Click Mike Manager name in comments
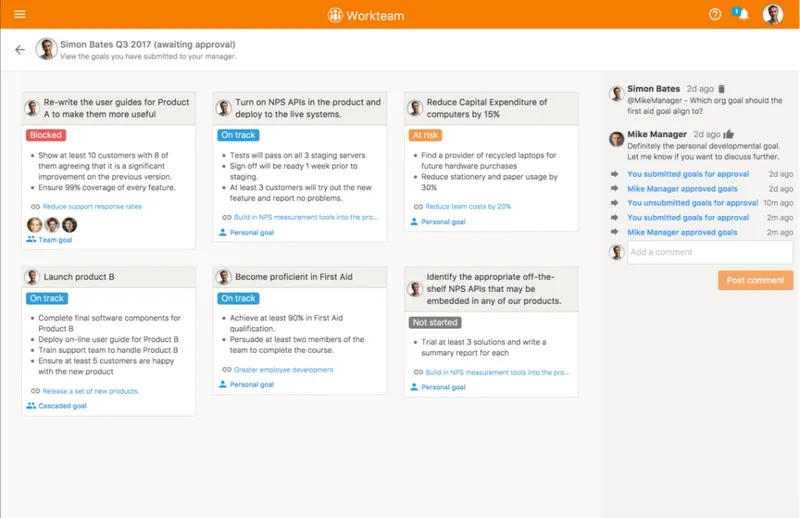Viewport: 800px width, 518px height. point(657,134)
